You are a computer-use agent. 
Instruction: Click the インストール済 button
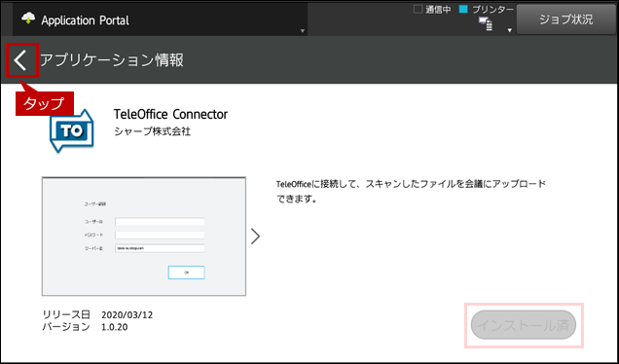[x=524, y=325]
